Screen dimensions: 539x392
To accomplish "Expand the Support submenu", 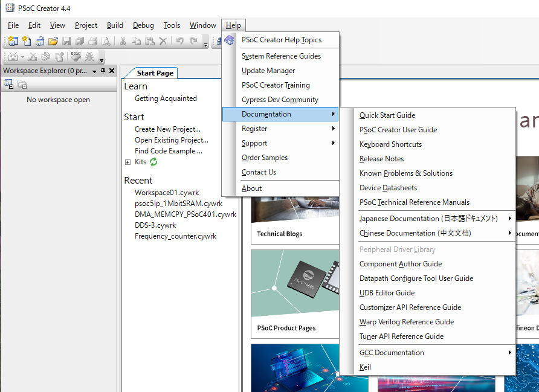I will click(x=280, y=143).
